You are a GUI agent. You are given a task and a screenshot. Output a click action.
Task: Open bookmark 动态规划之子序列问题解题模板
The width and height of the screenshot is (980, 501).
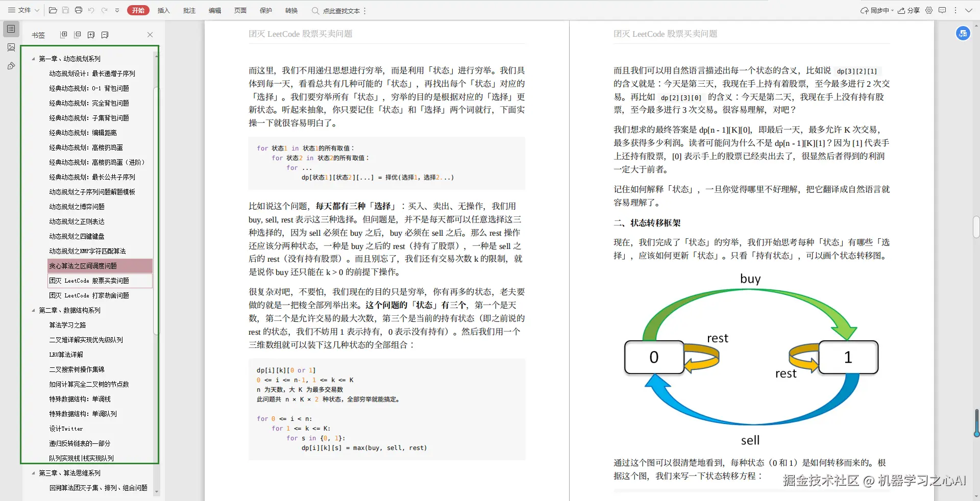(92, 192)
